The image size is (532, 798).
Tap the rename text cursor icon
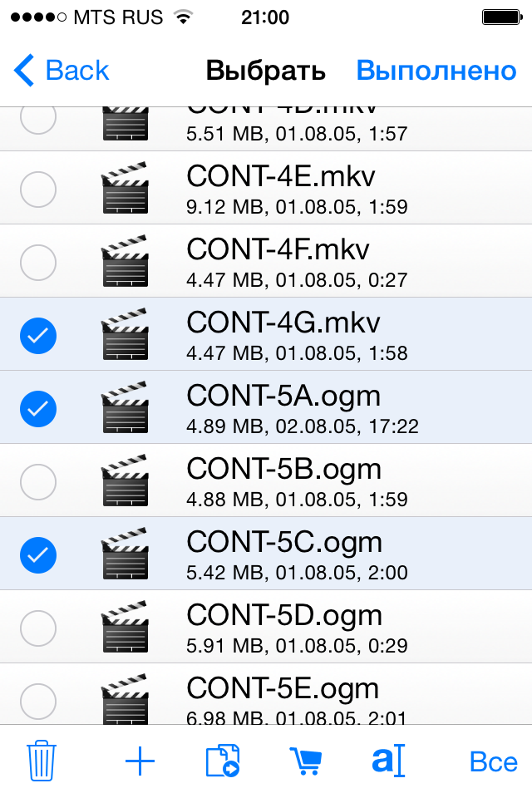pos(387,761)
